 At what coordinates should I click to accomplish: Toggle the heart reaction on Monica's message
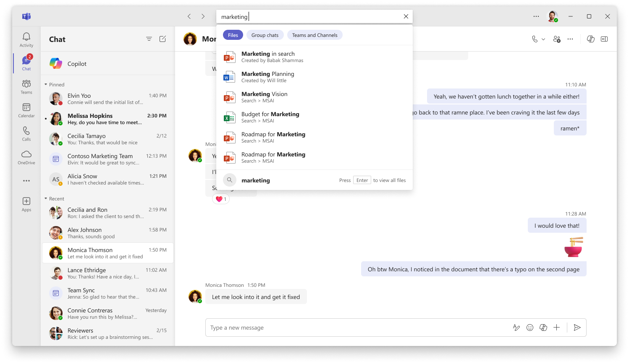[221, 198]
